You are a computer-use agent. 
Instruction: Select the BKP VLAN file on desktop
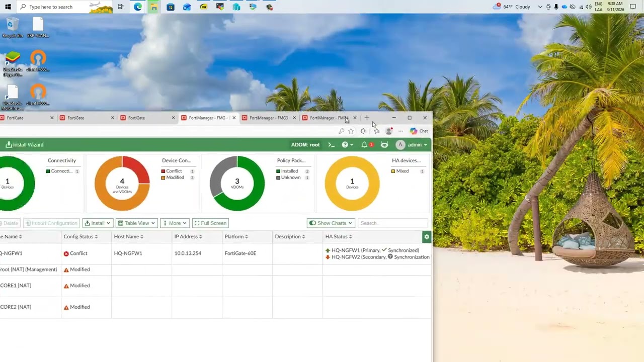pos(38,27)
